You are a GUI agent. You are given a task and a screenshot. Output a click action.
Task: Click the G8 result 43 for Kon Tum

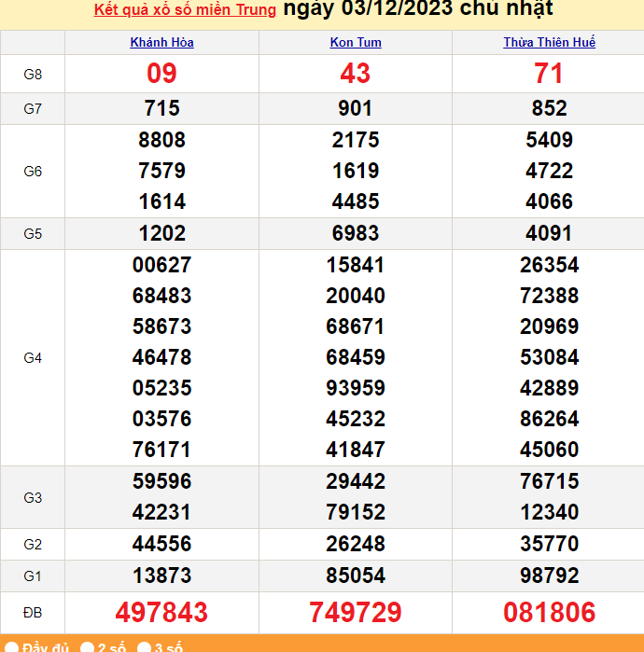coord(356,74)
